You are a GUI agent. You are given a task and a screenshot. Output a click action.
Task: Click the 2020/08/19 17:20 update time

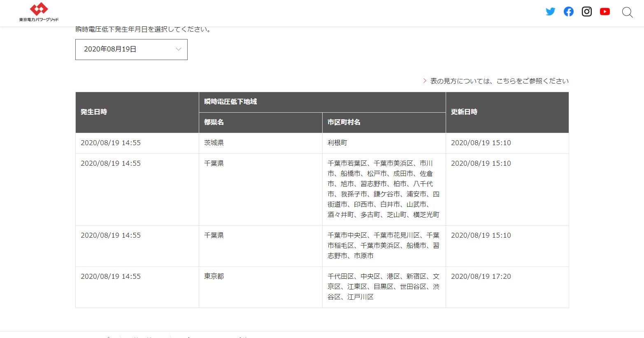pos(481,276)
